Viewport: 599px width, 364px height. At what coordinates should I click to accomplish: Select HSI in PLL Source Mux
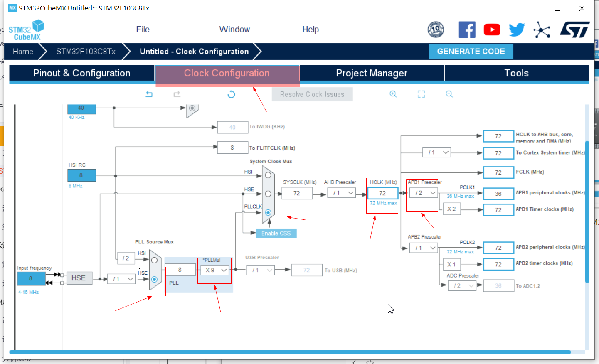click(x=154, y=260)
